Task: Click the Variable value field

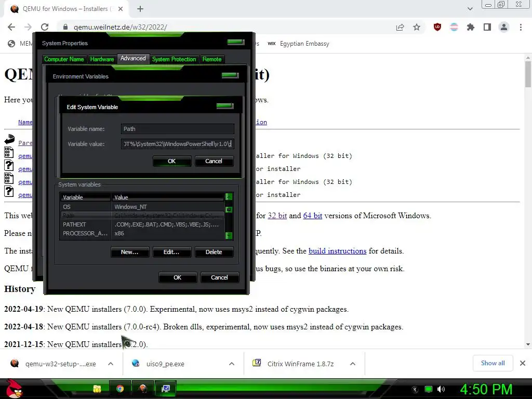Action: [x=178, y=144]
